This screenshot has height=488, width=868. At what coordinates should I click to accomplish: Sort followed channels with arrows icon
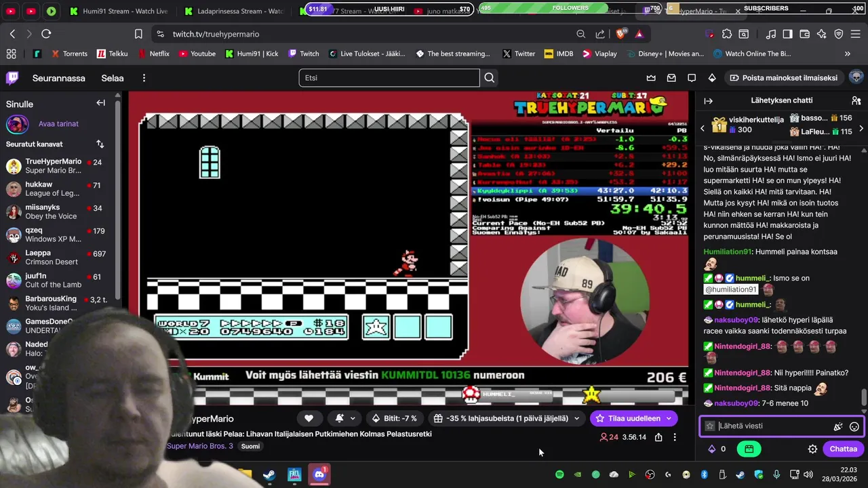100,144
